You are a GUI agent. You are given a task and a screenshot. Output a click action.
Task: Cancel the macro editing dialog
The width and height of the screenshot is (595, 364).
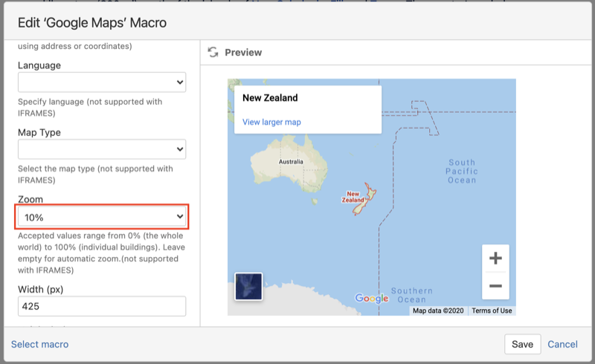pyautogui.click(x=562, y=344)
